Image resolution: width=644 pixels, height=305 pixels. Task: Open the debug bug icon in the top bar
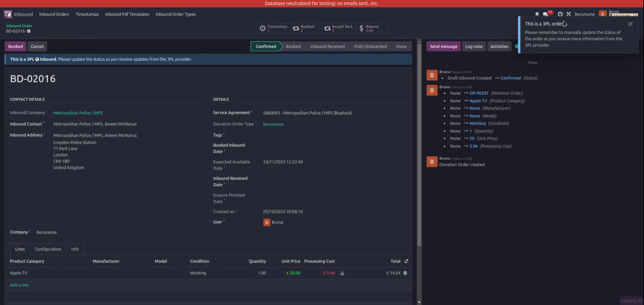[x=536, y=14]
